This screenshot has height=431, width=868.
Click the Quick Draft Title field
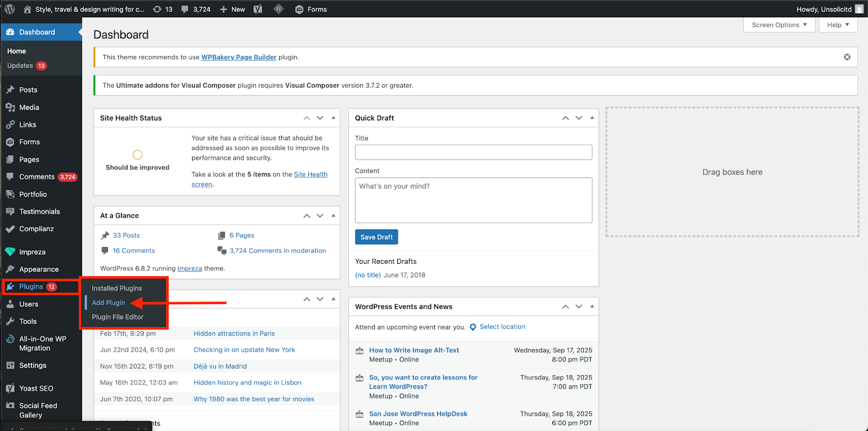click(x=473, y=153)
